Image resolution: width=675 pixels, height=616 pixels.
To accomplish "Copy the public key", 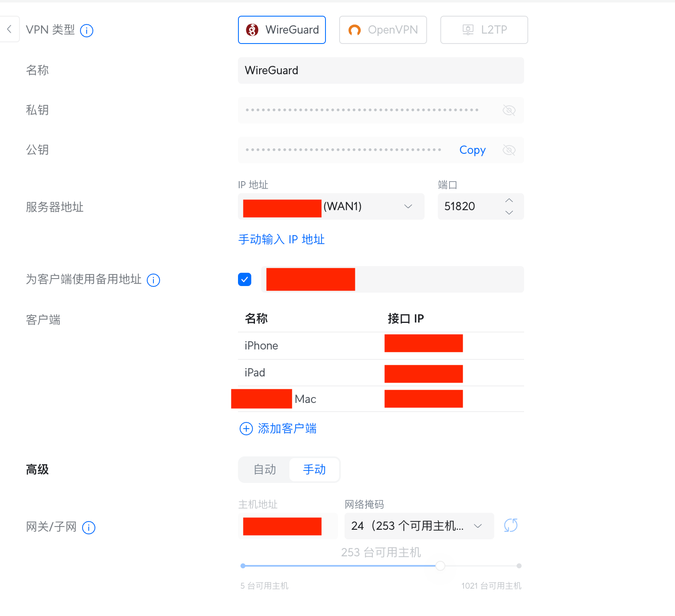I will tap(472, 150).
